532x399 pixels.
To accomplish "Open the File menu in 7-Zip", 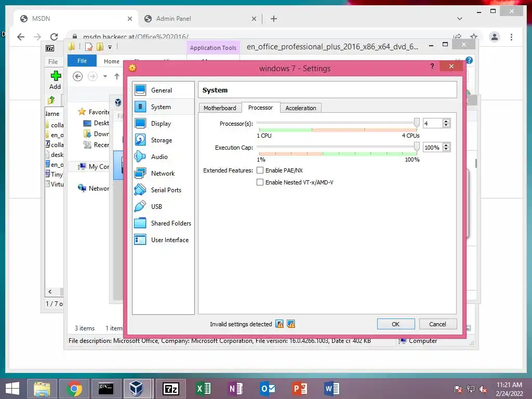I will pos(53,61).
